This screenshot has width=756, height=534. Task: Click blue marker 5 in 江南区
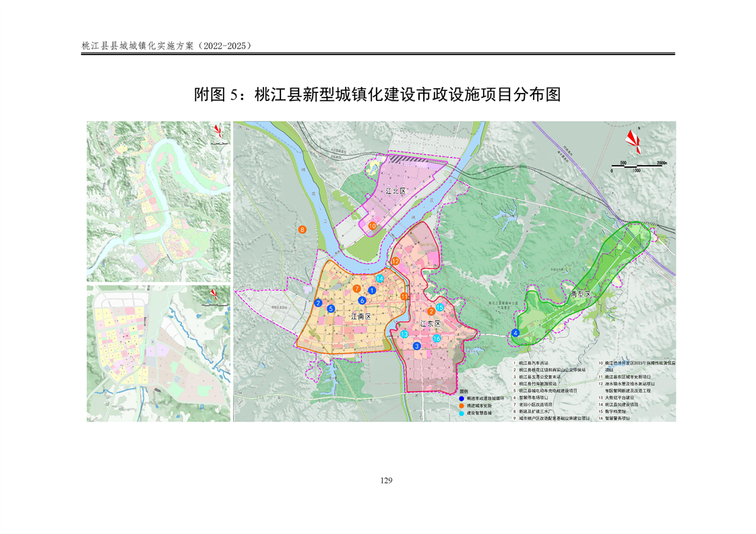click(x=331, y=308)
